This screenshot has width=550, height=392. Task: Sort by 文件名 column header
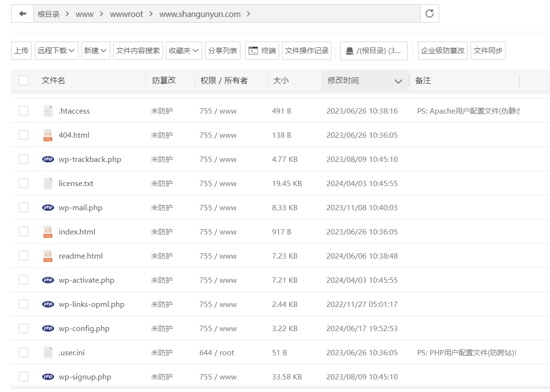click(53, 81)
